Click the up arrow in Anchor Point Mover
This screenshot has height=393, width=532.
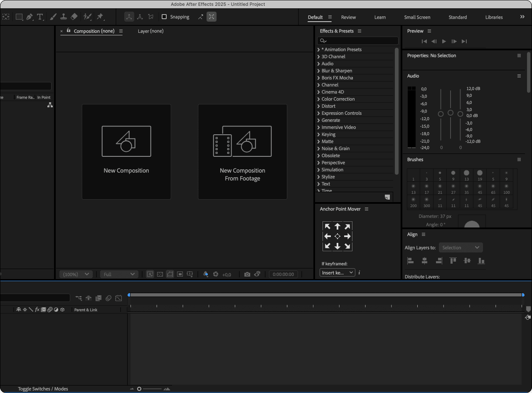(x=337, y=227)
